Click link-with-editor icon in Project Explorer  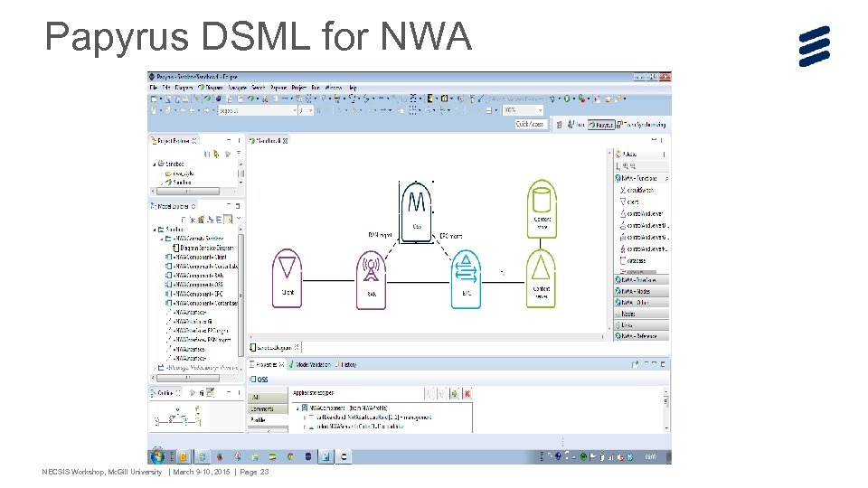point(216,154)
